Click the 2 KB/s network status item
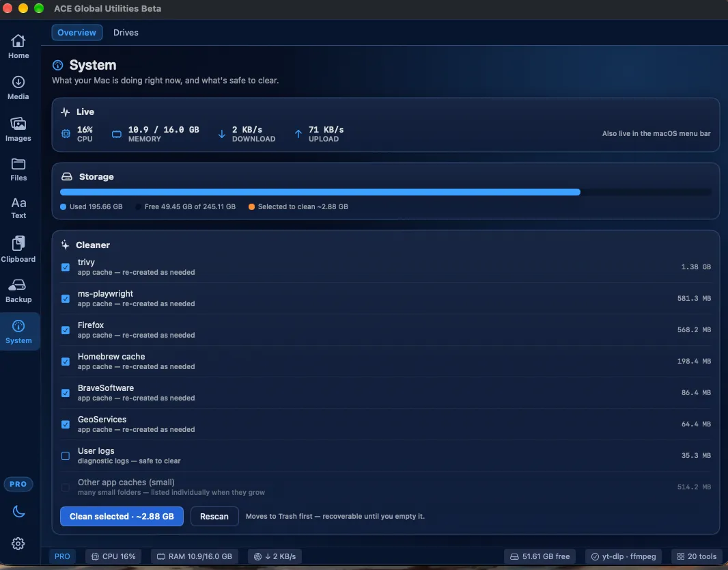728x570 pixels. [275, 556]
